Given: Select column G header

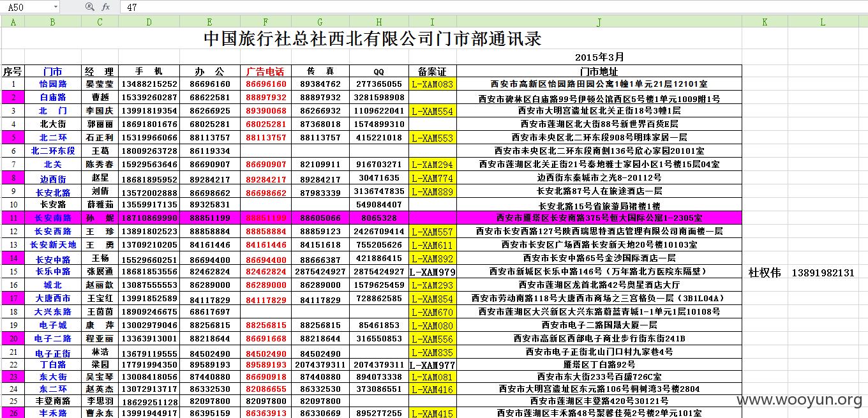Looking at the screenshot, I should 320,22.
